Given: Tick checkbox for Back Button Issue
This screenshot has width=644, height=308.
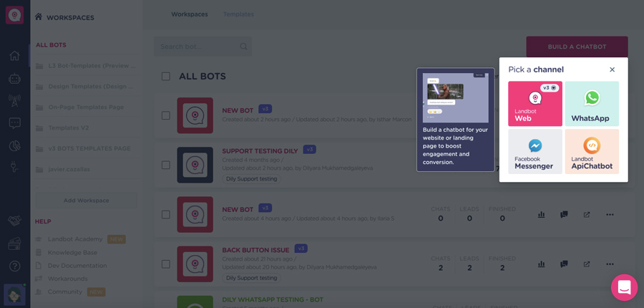Looking at the screenshot, I should [166, 264].
